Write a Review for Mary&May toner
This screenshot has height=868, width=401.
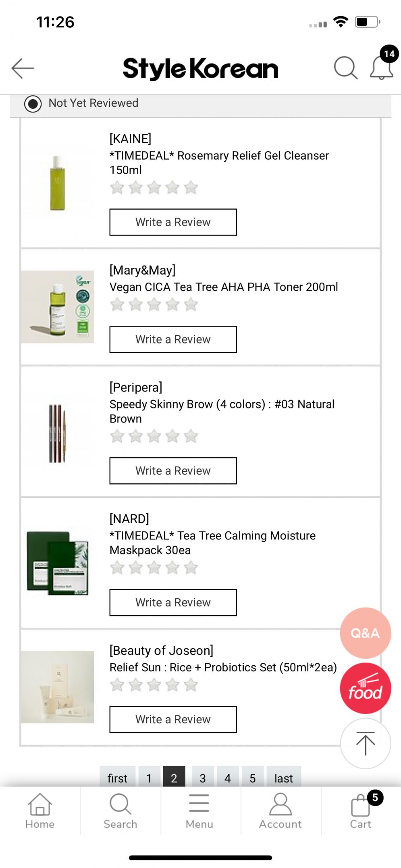(x=173, y=339)
